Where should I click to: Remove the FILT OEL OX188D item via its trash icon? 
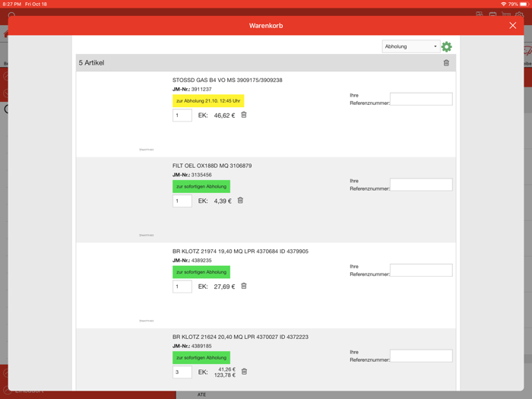pos(240,201)
